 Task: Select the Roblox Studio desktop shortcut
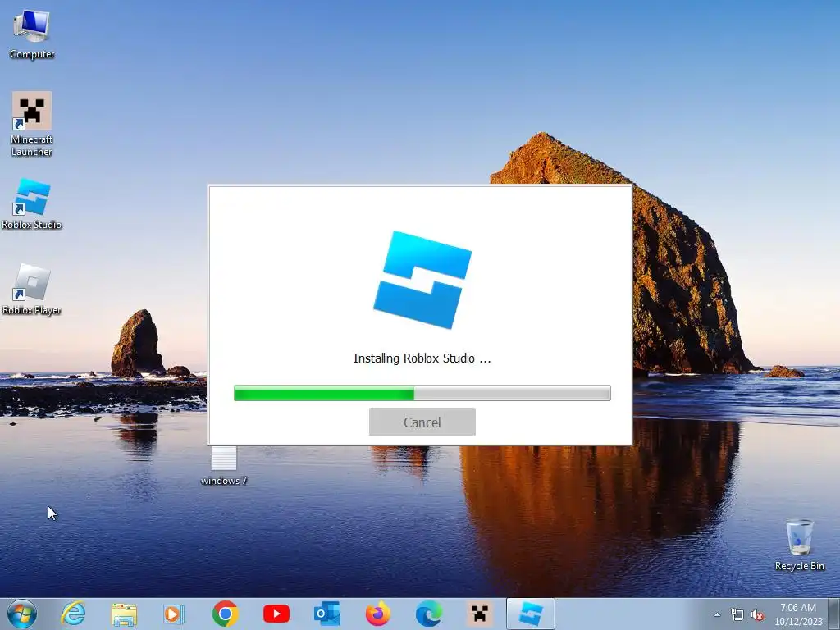pos(32,204)
